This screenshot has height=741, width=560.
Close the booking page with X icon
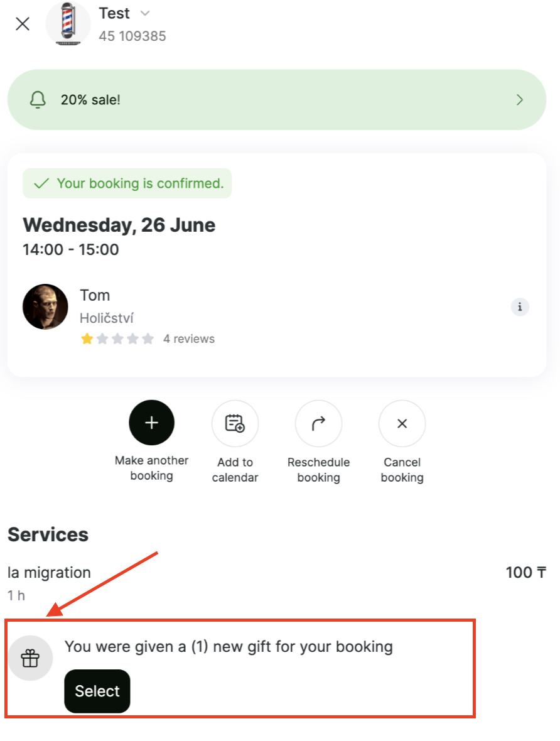[22, 24]
